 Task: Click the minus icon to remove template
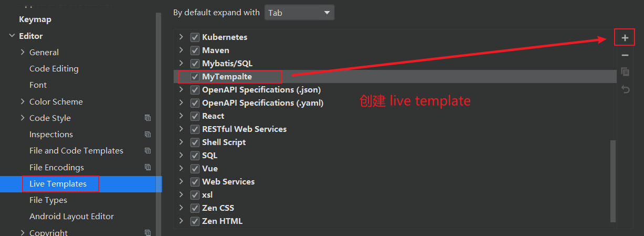click(625, 55)
